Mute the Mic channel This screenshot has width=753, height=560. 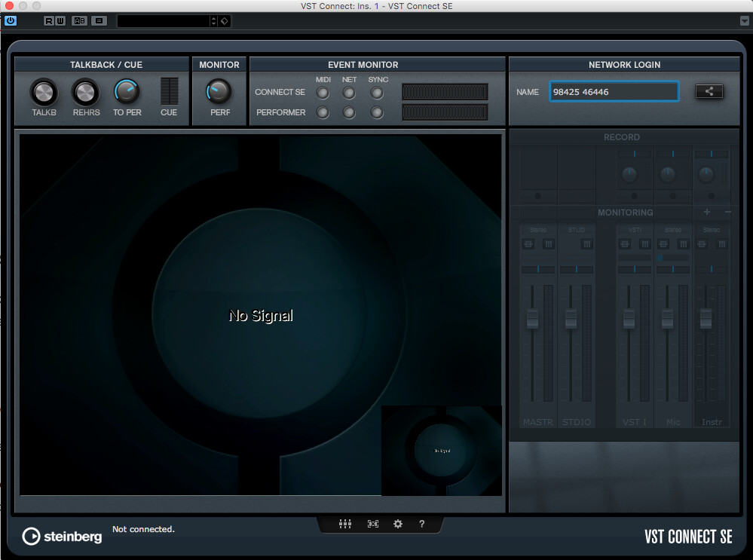pos(683,244)
